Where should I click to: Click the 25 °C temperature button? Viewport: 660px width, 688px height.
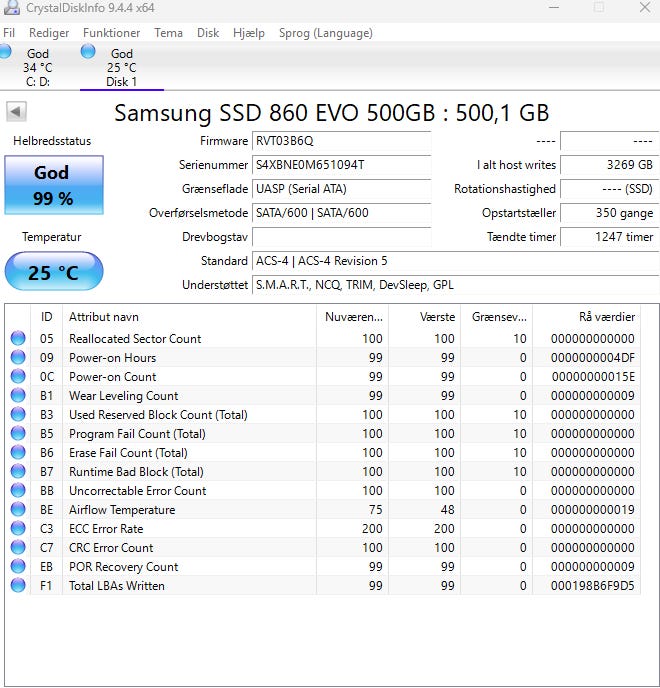(53, 272)
